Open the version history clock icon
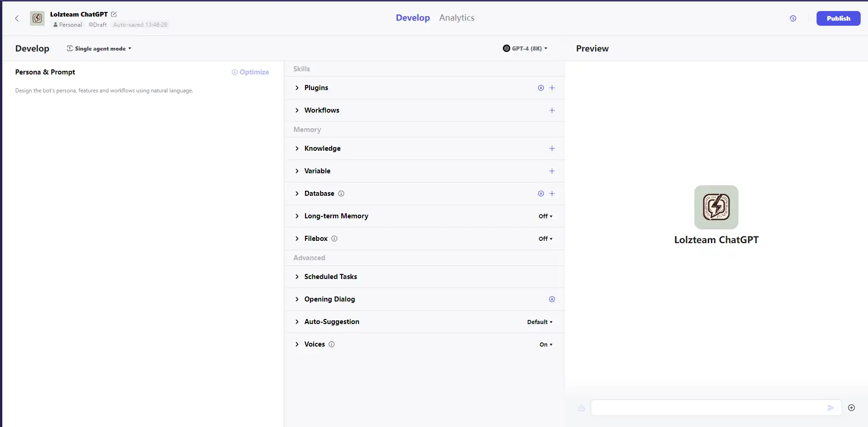 793,18
